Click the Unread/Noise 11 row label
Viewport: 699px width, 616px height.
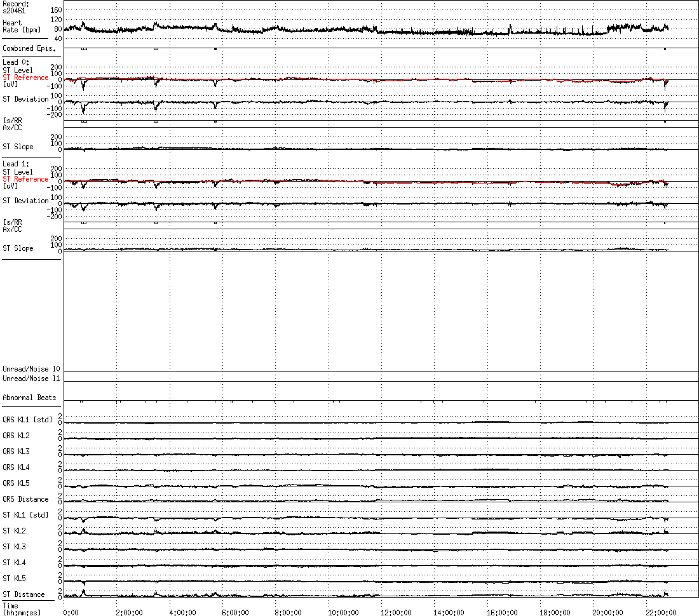point(31,378)
